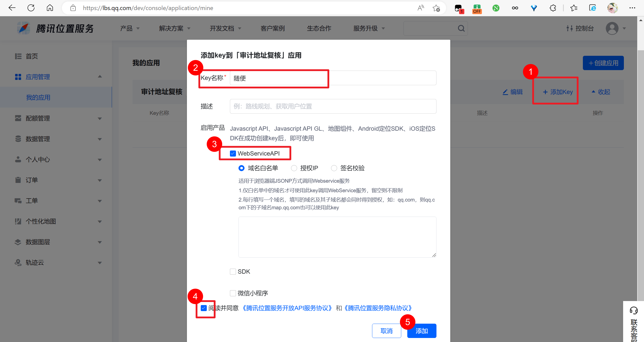The height and width of the screenshot is (342, 644).
Task: Open the account avatar icon
Action: (612, 28)
